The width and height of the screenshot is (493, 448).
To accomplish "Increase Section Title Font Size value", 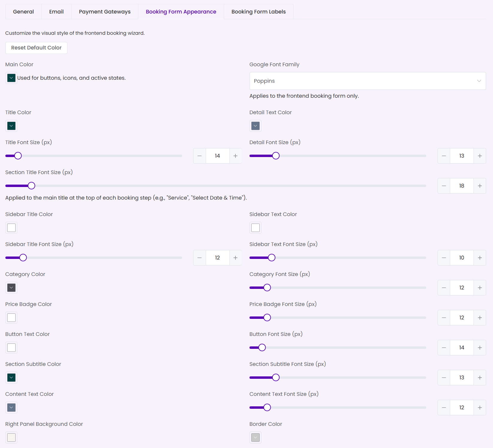I will [480, 186].
